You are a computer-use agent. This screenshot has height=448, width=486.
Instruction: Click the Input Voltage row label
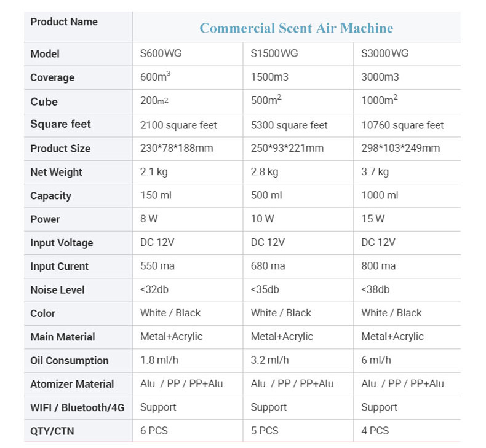pyautogui.click(x=62, y=243)
